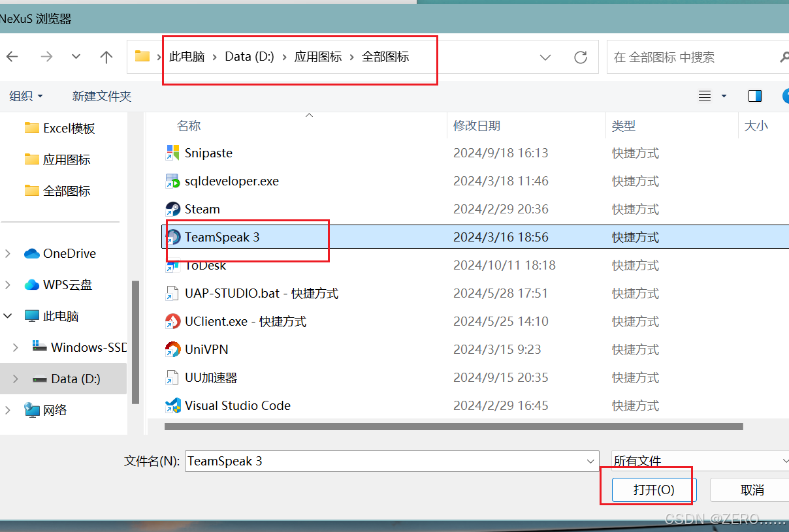Select 此电脑 in address breadcrumb
The width and height of the screenshot is (789, 532).
coord(187,57)
